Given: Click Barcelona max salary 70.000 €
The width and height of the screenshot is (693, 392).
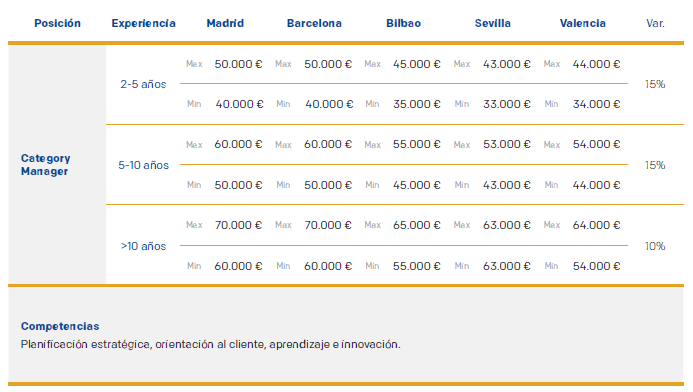Looking at the screenshot, I should (x=327, y=225).
